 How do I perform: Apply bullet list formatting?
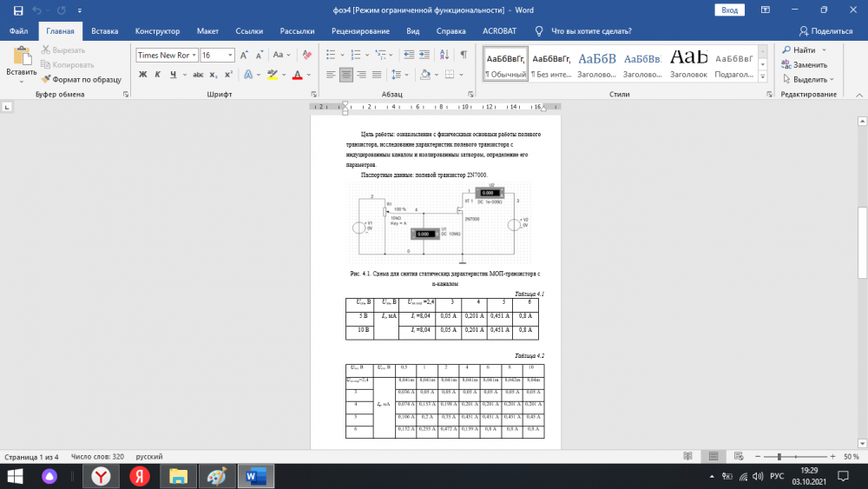pos(331,55)
